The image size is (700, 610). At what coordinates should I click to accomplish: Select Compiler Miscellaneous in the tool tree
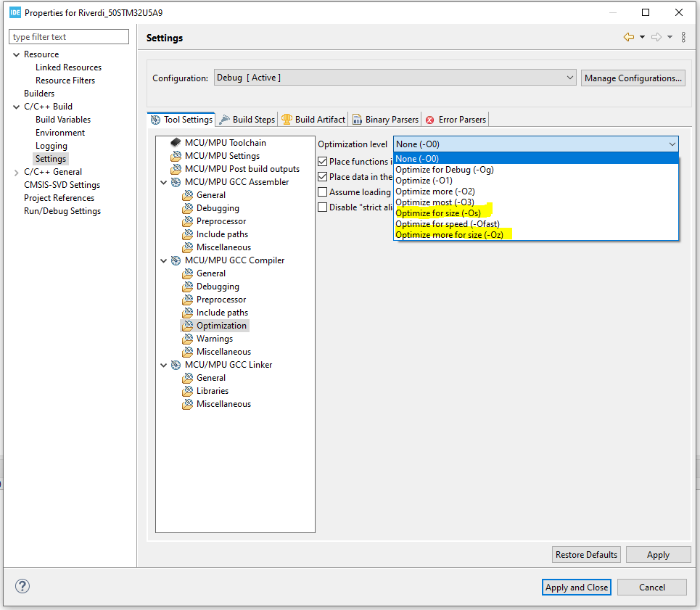pyautogui.click(x=223, y=352)
